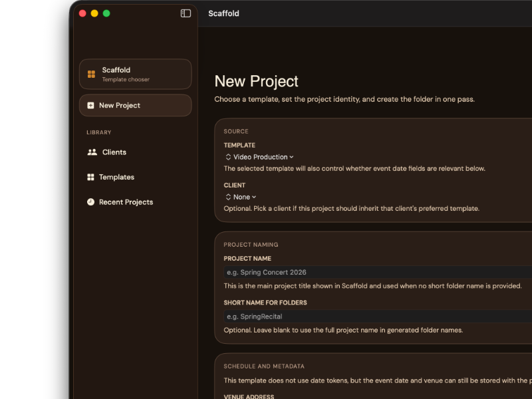The width and height of the screenshot is (532, 399).
Task: Show Recent Projects list
Action: coord(136,202)
